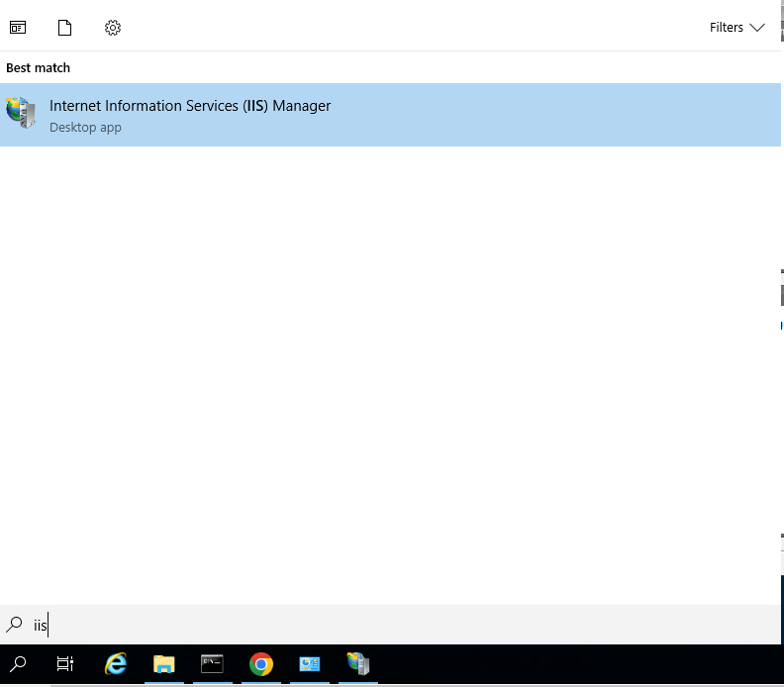Click the 'Best match' heading
Screen dimensions: 784x687
point(38,68)
